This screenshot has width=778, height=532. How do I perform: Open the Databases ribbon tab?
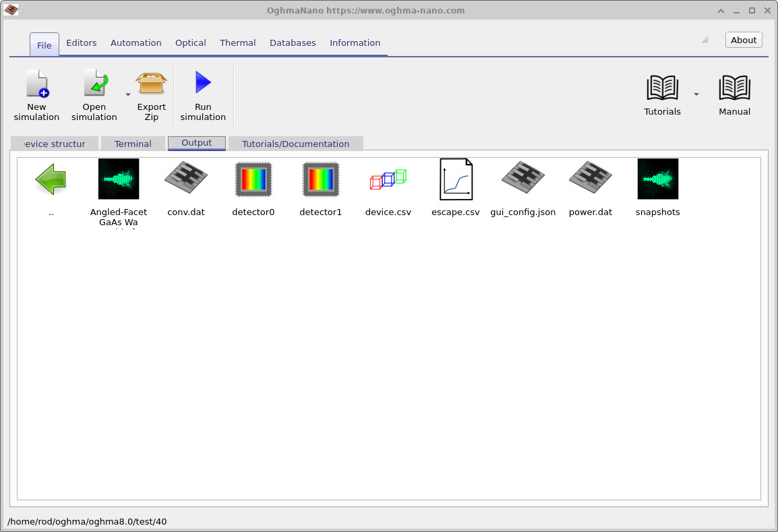(x=293, y=42)
